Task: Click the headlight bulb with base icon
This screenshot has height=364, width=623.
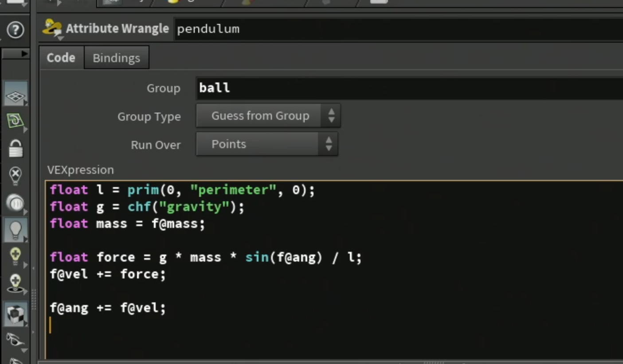Action: [x=16, y=284]
